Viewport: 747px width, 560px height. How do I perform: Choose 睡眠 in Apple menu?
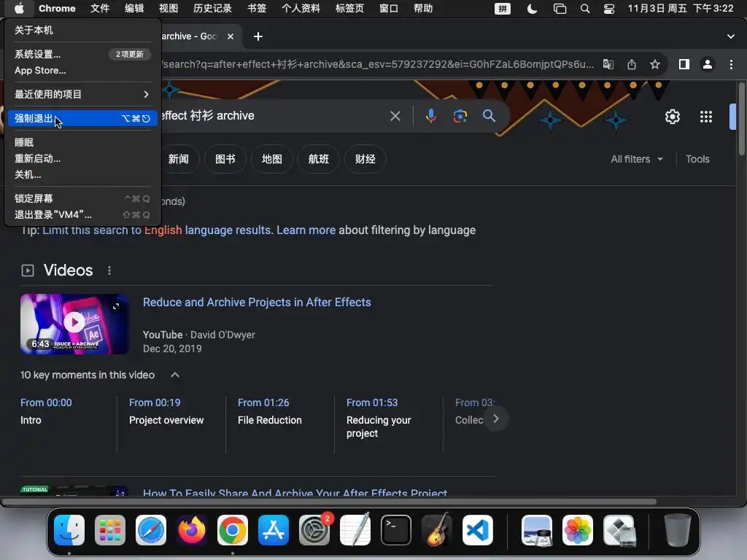(x=82, y=142)
